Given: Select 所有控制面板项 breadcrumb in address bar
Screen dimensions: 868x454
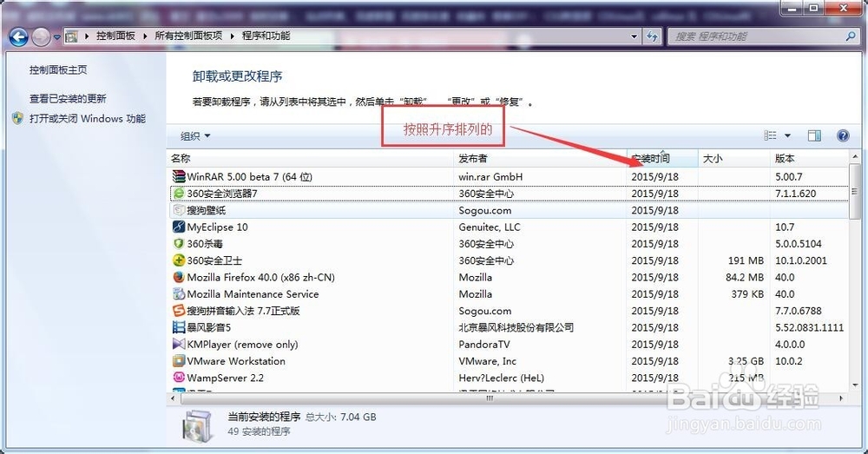Looking at the screenshot, I should click(x=188, y=36).
